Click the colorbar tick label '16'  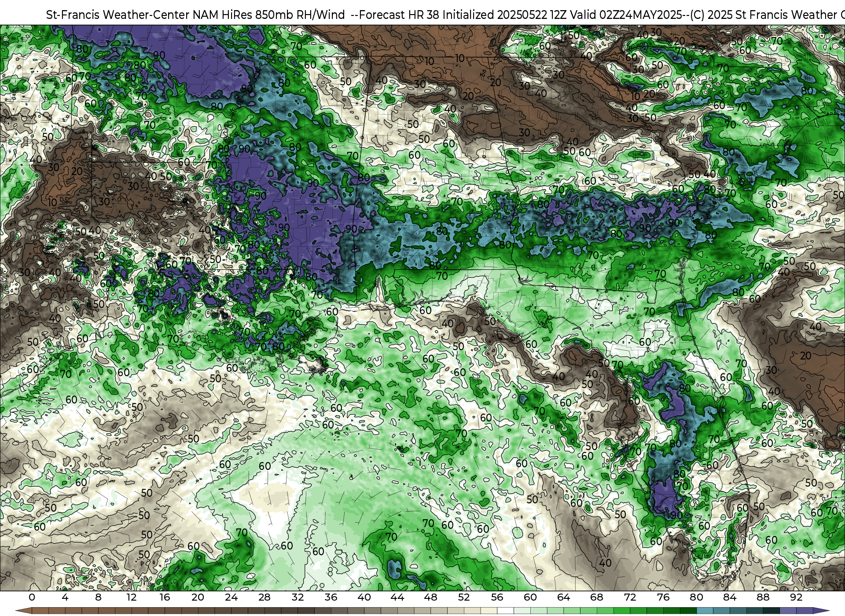[165, 597]
